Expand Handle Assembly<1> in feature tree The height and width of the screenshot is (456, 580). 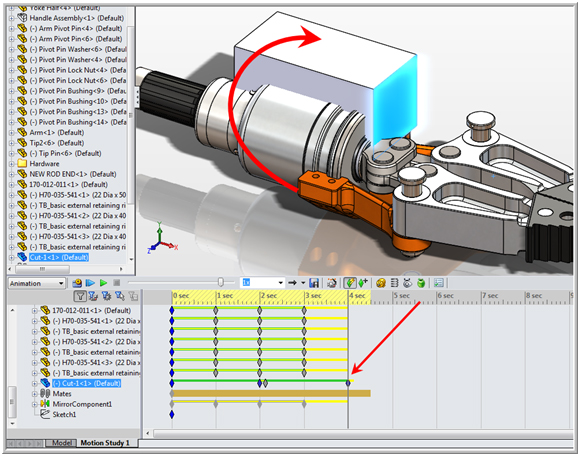(x=11, y=18)
